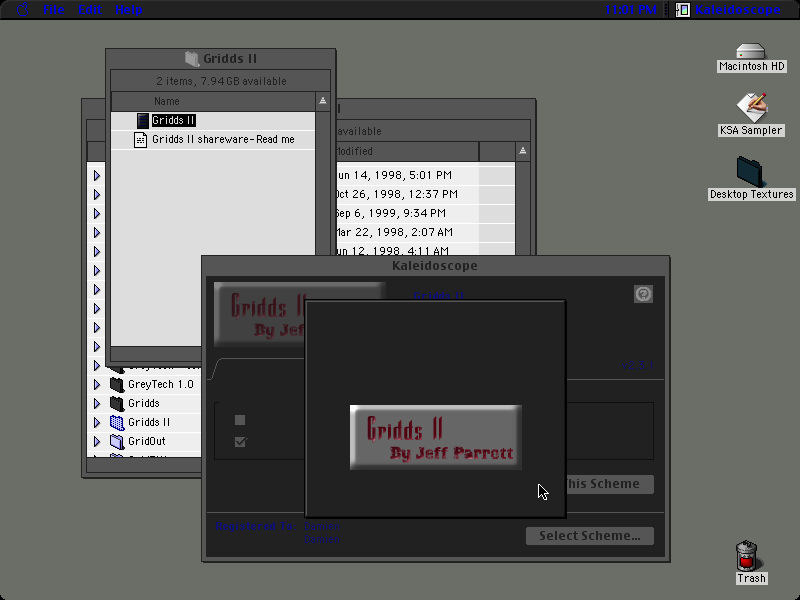Click the help question mark in Kaleidoscope
This screenshot has height=600, width=800.
coord(643,294)
